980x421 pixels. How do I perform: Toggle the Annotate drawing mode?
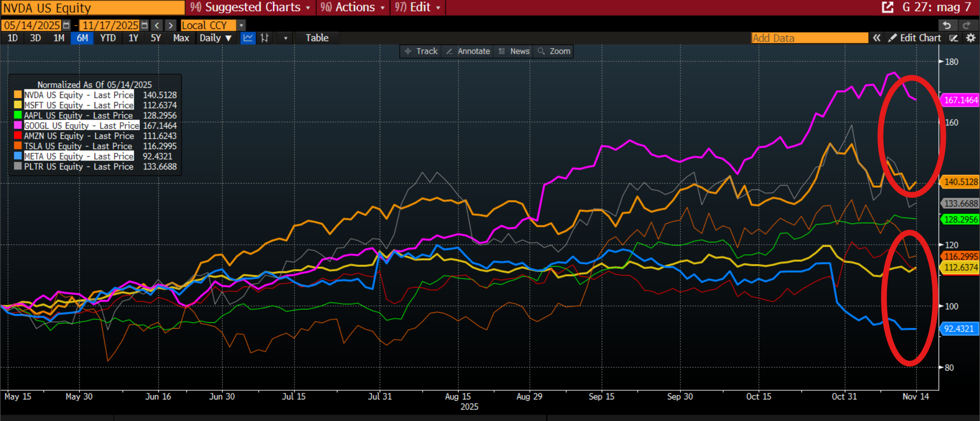[468, 51]
